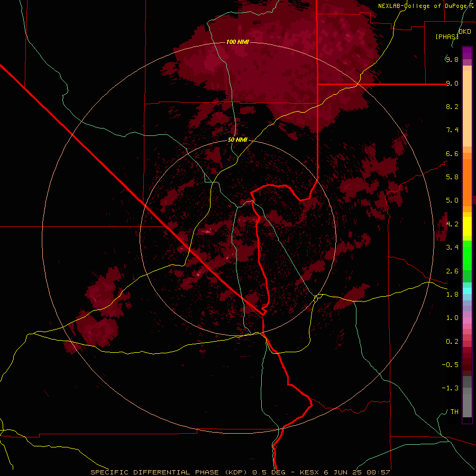Click the purple segment topping the color bar
Screen dimensions: 476x476
click(467, 53)
